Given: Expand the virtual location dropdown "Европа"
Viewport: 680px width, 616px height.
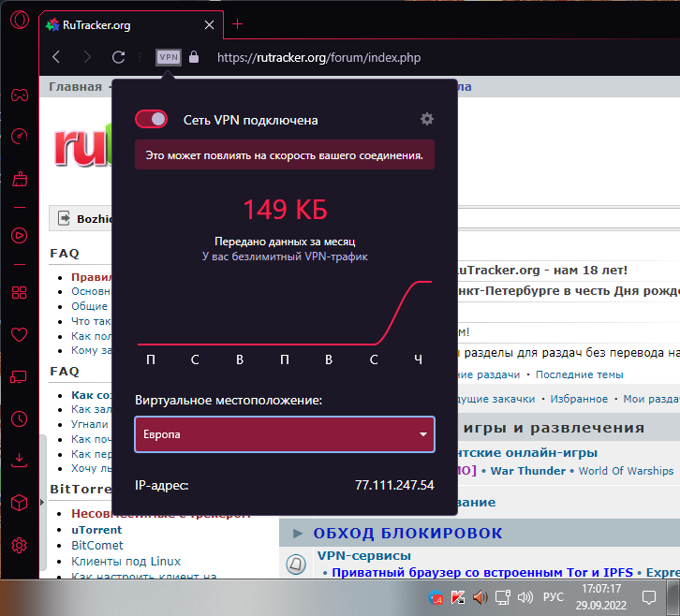Looking at the screenshot, I should (285, 434).
